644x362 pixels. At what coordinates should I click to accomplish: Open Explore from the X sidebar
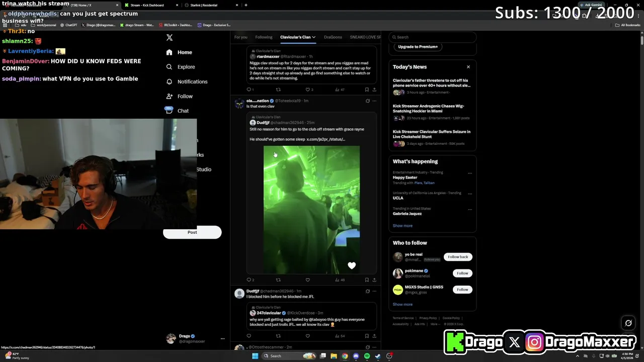180,67
